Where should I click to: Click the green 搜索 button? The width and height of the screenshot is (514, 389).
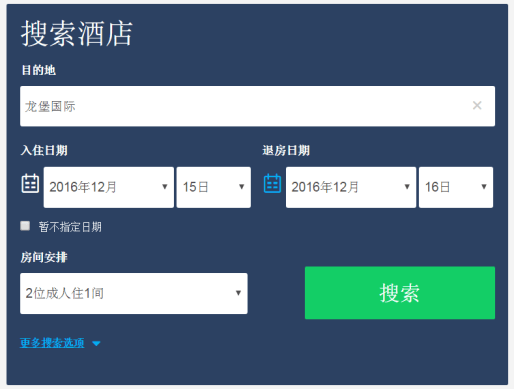coord(400,293)
